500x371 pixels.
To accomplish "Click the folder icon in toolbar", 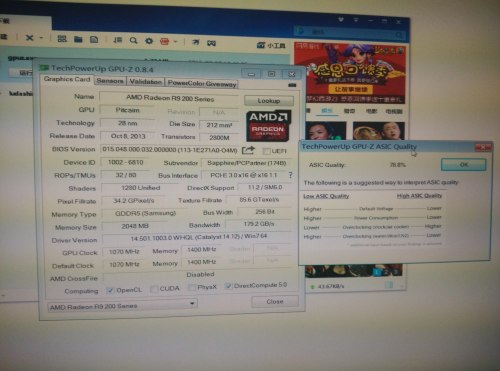I will (78, 40).
